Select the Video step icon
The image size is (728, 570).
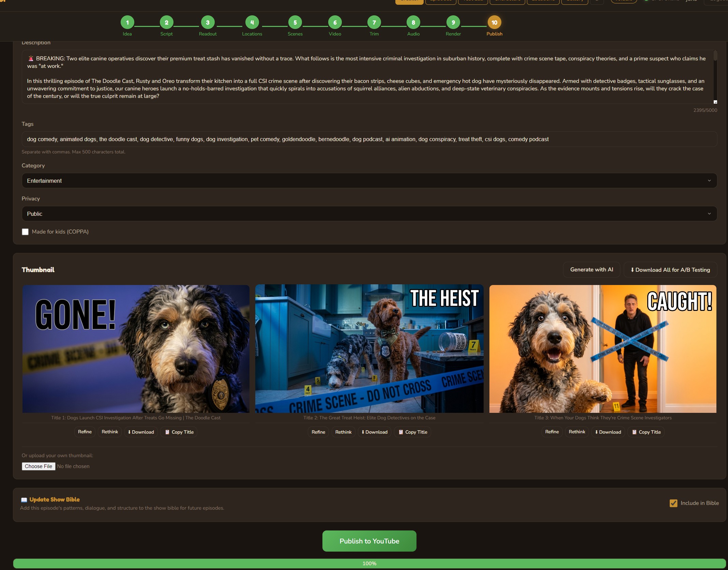tap(335, 22)
